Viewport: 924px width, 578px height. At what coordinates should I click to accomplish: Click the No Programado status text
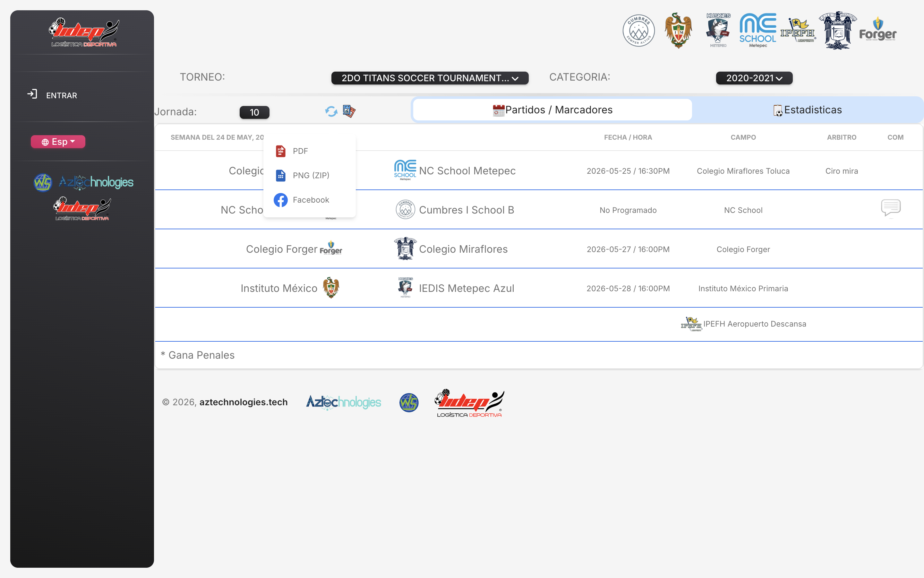[x=628, y=210]
